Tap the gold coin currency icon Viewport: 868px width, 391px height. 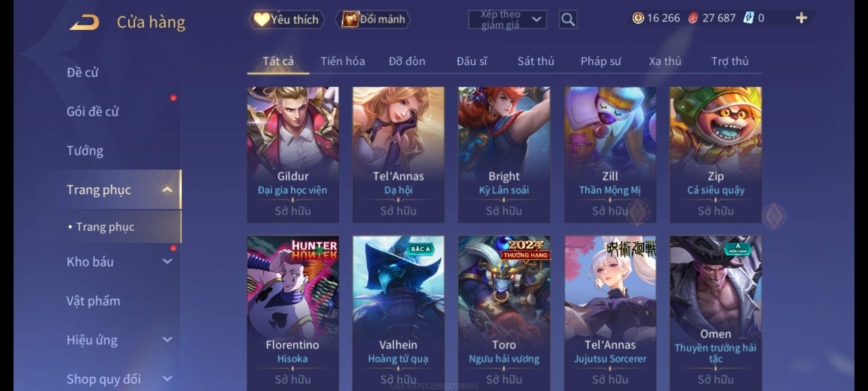pyautogui.click(x=638, y=18)
